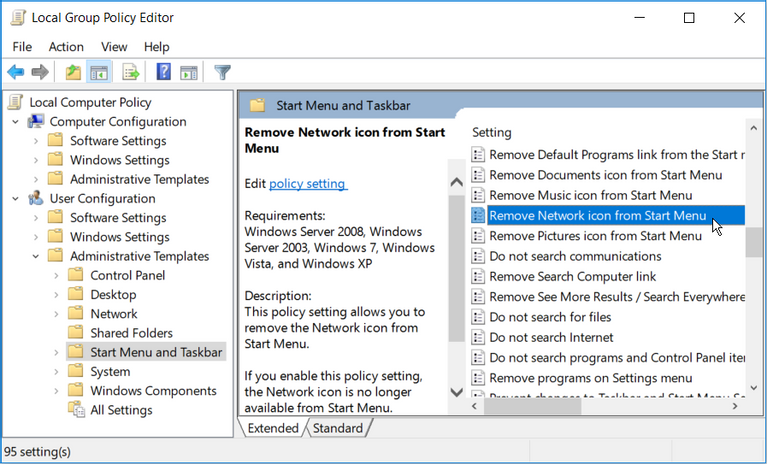Select the All Settings node icon
The width and height of the screenshot is (767, 464).
(76, 410)
